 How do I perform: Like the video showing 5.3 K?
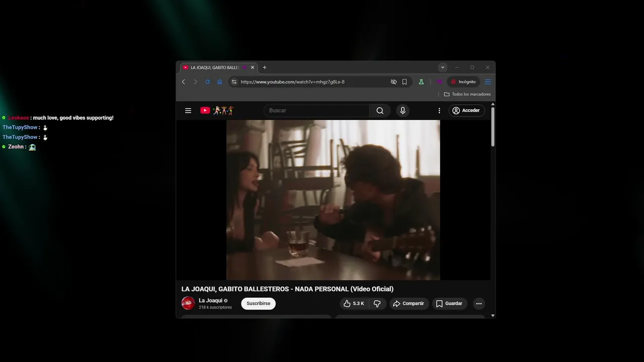354,304
